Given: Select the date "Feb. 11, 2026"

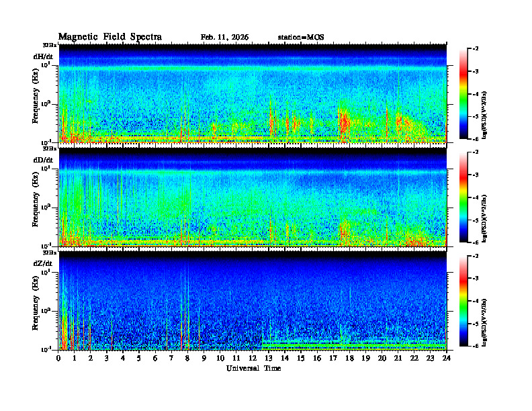Looking at the screenshot, I should coord(224,38).
